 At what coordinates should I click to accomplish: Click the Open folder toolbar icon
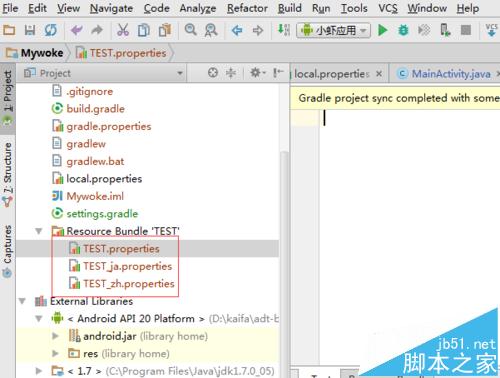(9, 30)
